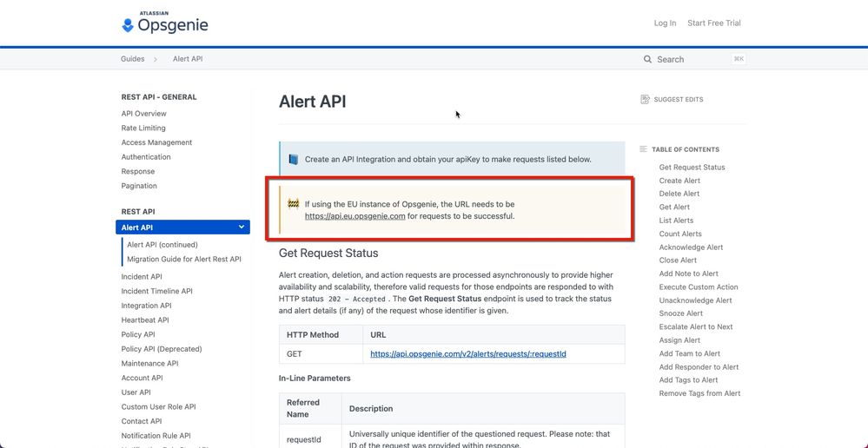
Task: Open Incident Timeline API page
Action: (x=156, y=291)
